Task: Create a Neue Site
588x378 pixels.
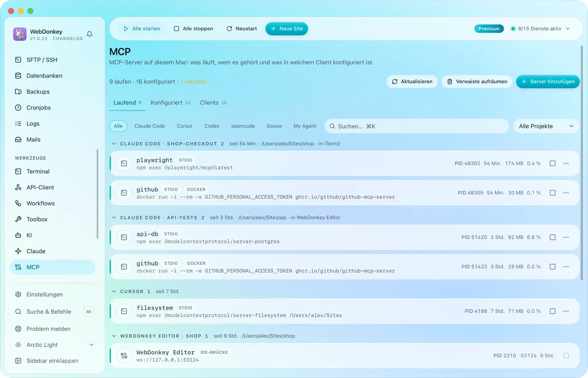Action: coord(287,29)
